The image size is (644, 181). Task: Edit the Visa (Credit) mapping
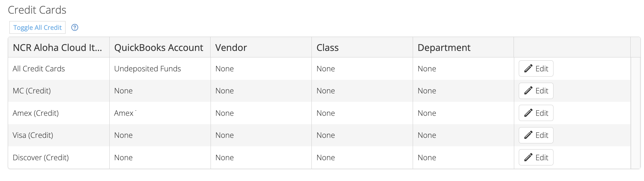point(536,135)
